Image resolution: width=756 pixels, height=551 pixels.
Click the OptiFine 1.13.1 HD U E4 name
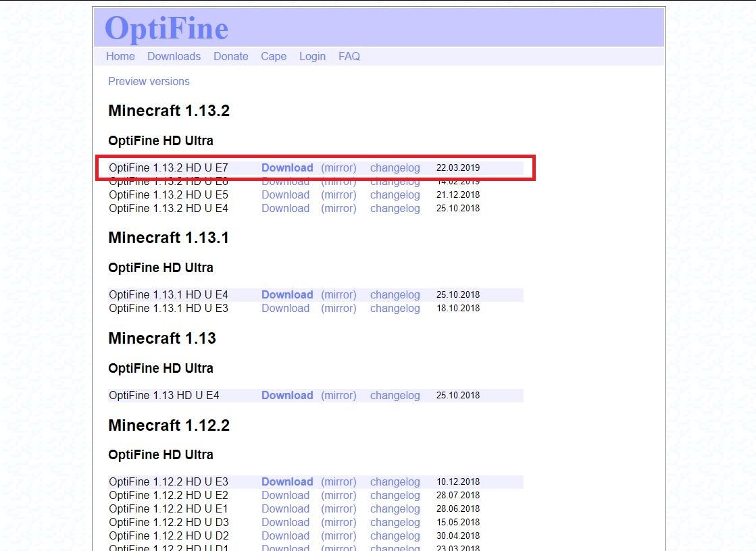168,294
